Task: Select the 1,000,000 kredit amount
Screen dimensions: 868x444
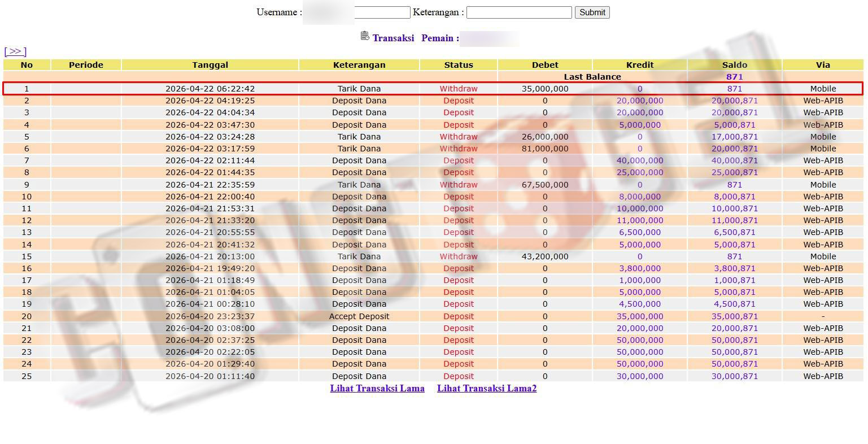Action: click(x=640, y=280)
